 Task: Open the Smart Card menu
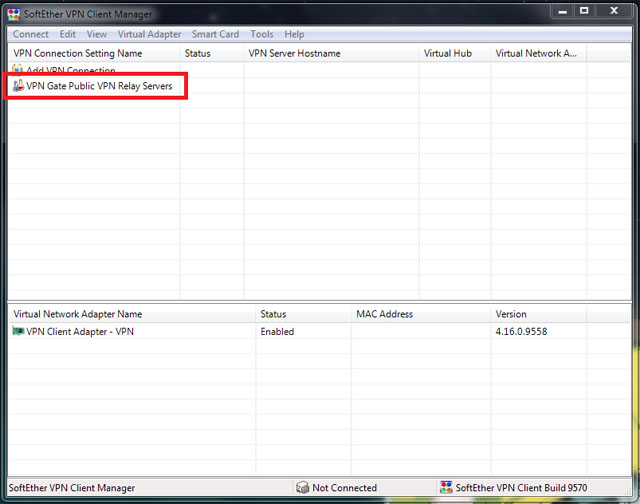(x=216, y=34)
